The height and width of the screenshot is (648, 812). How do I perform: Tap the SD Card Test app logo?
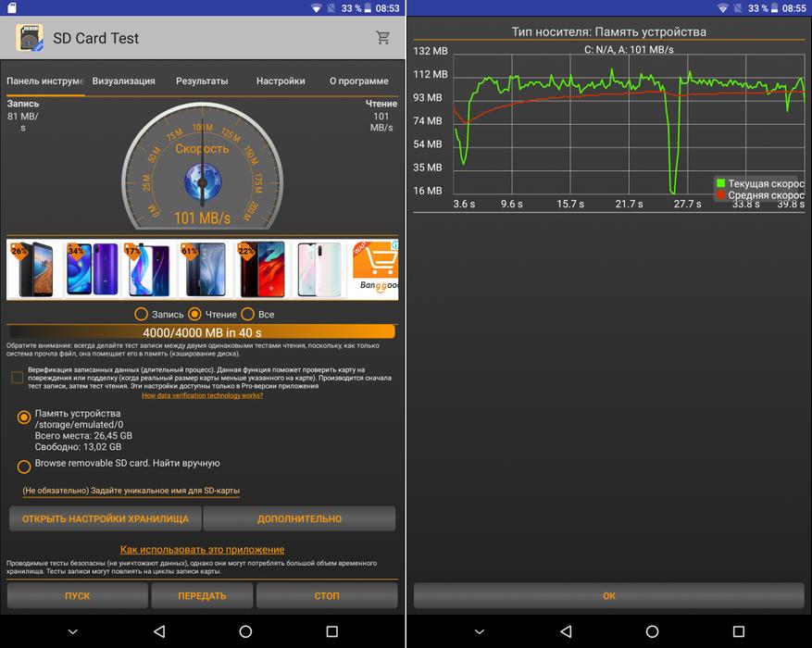[x=31, y=38]
